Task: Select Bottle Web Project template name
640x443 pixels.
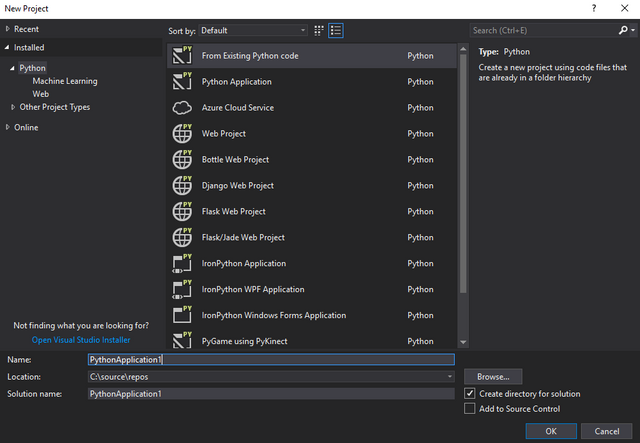Action: [x=235, y=160]
